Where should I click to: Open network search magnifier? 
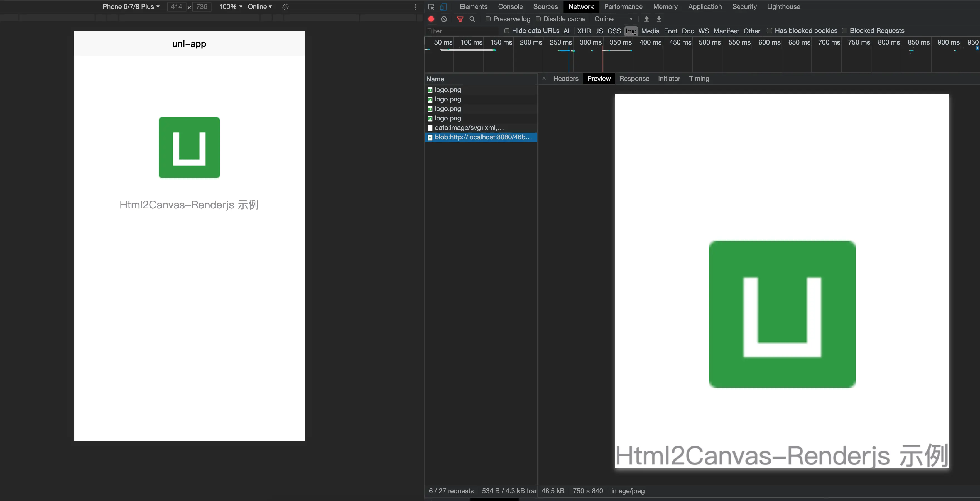[x=472, y=19]
